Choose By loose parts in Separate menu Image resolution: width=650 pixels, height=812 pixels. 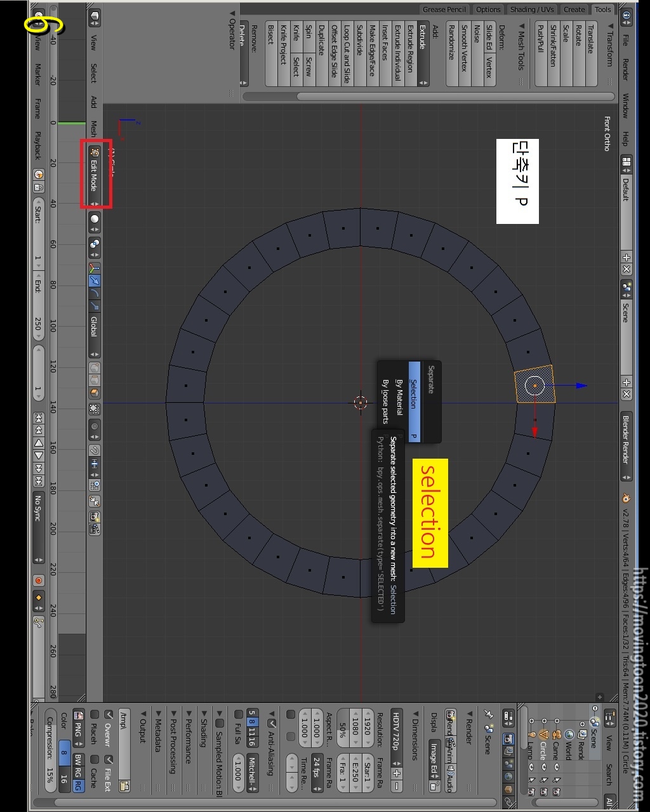coord(385,402)
